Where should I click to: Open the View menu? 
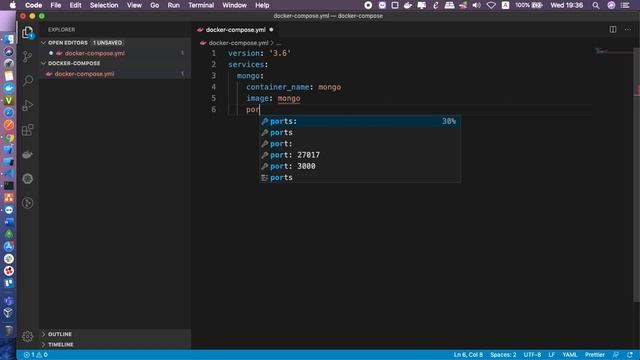(134, 5)
